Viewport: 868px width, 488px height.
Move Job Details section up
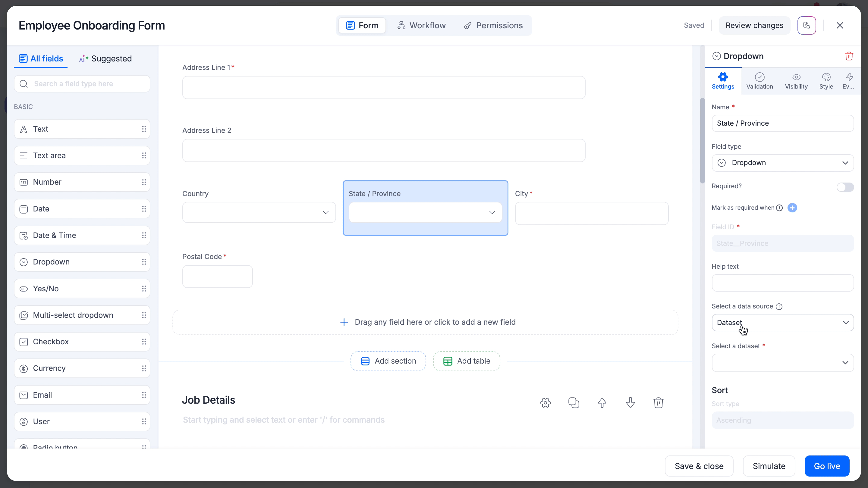[x=602, y=403]
